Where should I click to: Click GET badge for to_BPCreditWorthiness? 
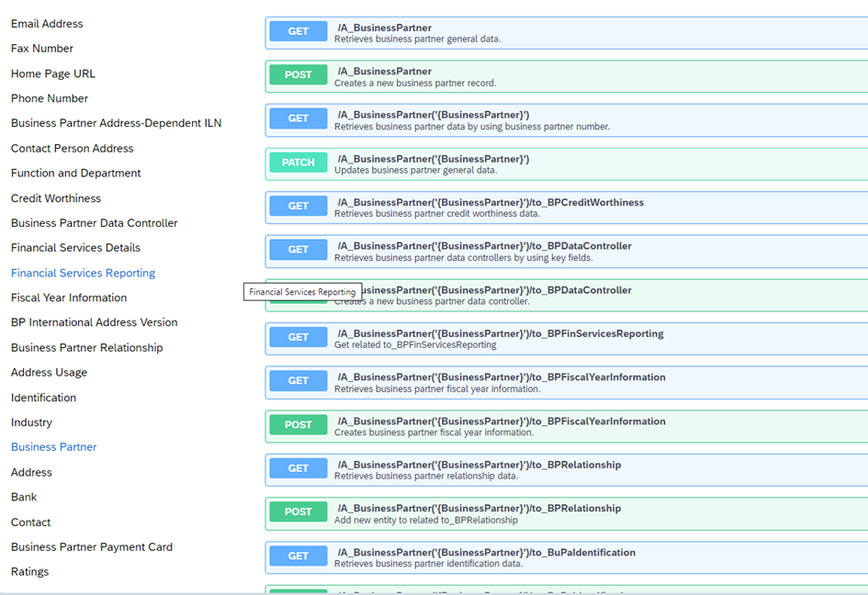click(299, 207)
